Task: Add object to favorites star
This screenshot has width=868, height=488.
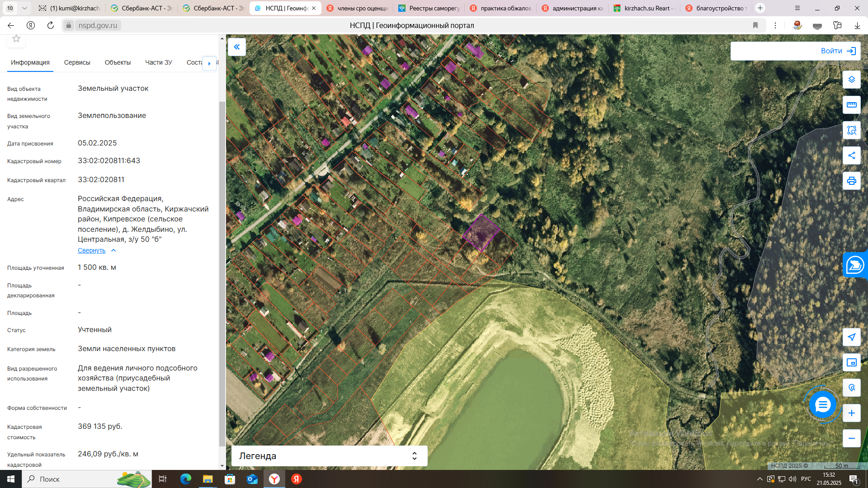Action: [x=16, y=39]
